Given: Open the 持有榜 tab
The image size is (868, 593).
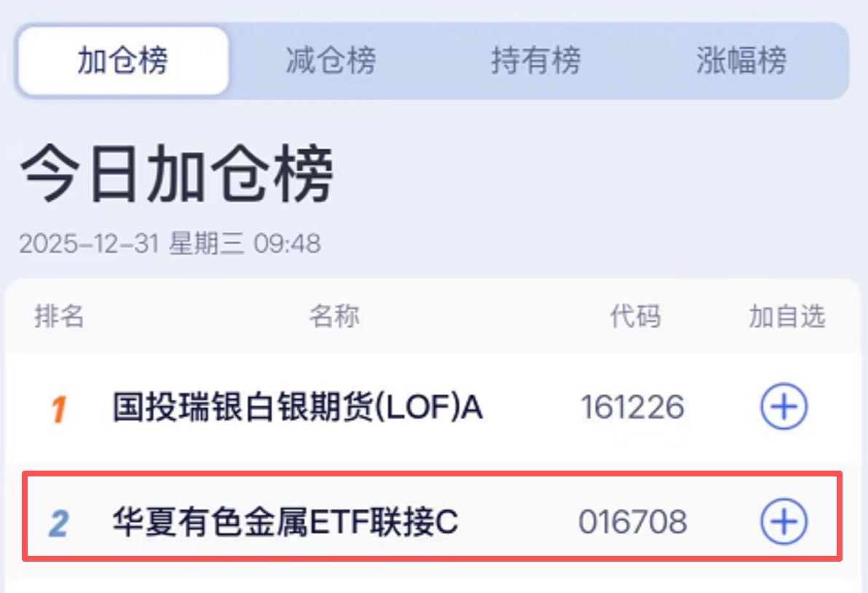Looking at the screenshot, I should click(x=535, y=61).
